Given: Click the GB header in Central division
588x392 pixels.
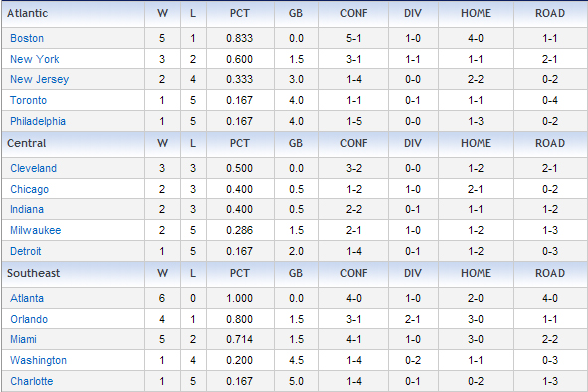Looking at the screenshot, I should (296, 143).
